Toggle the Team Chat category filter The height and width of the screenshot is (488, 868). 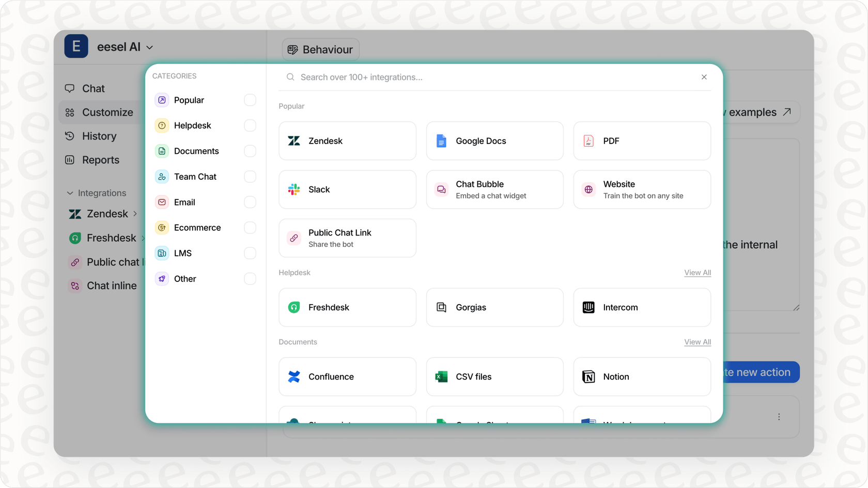click(250, 176)
